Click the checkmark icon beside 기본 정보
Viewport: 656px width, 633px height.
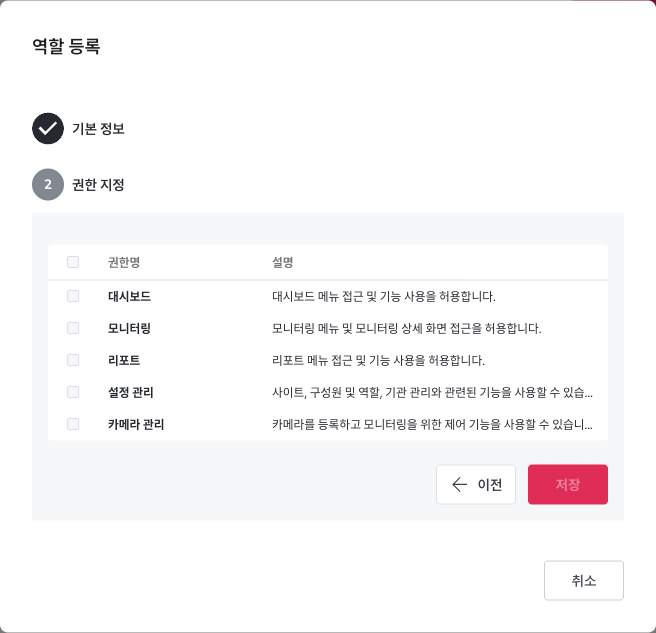pos(48,129)
